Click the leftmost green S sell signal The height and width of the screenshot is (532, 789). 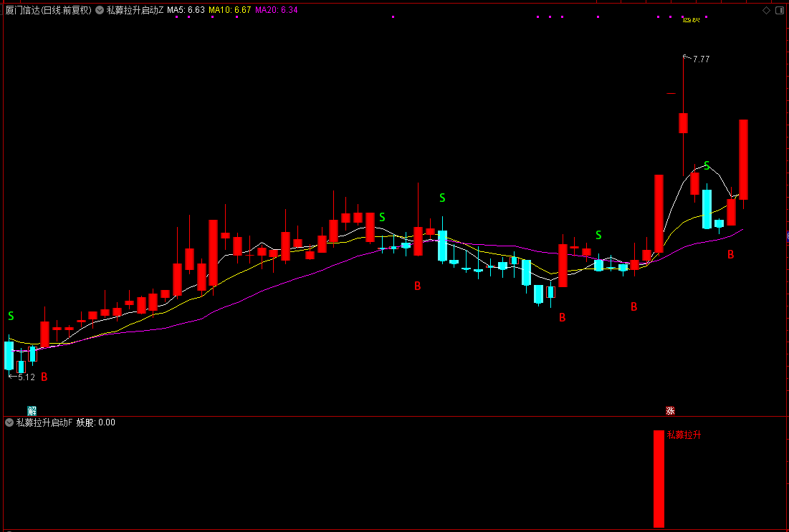tap(11, 316)
